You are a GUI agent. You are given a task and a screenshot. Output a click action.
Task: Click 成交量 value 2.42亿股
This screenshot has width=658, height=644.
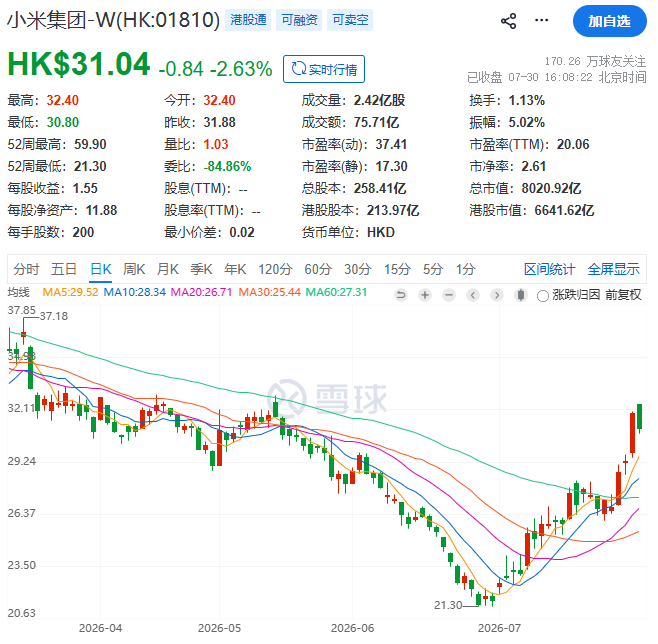[379, 100]
